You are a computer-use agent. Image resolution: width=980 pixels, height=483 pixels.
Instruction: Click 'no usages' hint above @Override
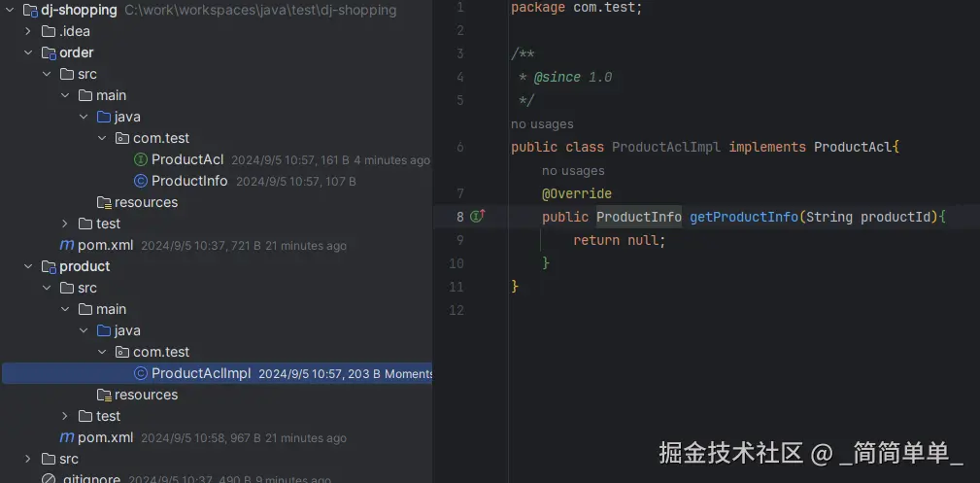coord(573,171)
